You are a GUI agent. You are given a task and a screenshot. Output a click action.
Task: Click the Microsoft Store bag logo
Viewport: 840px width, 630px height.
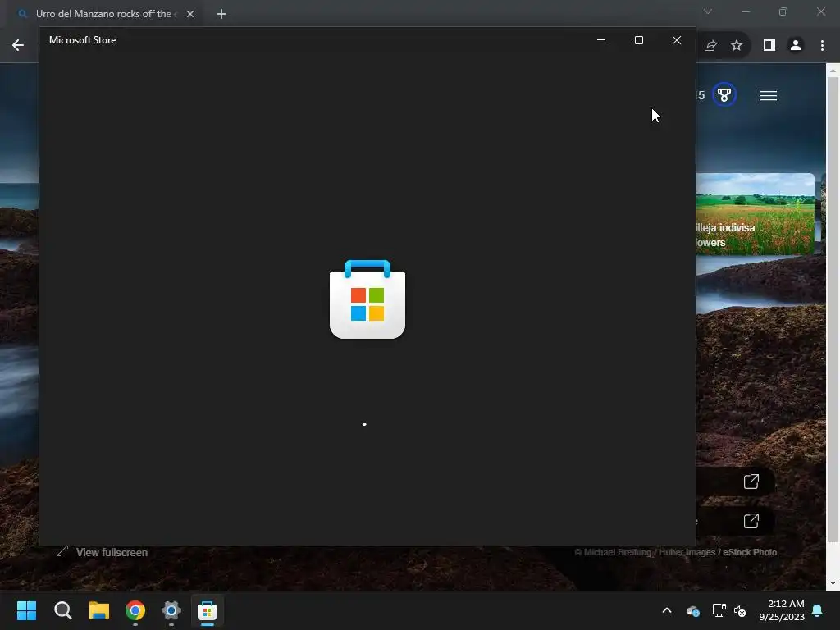click(x=367, y=299)
